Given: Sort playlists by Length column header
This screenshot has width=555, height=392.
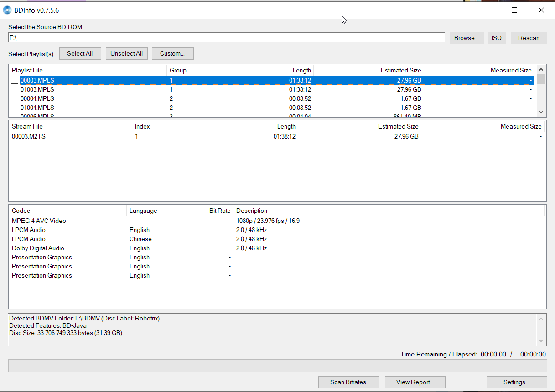Looking at the screenshot, I should [x=258, y=70].
